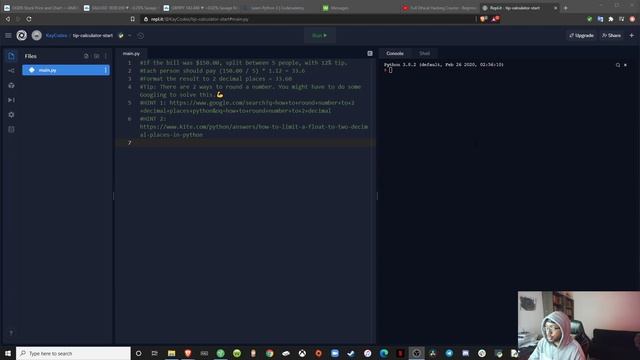
Task: Open the Version control sidebar icon
Action: [11, 71]
